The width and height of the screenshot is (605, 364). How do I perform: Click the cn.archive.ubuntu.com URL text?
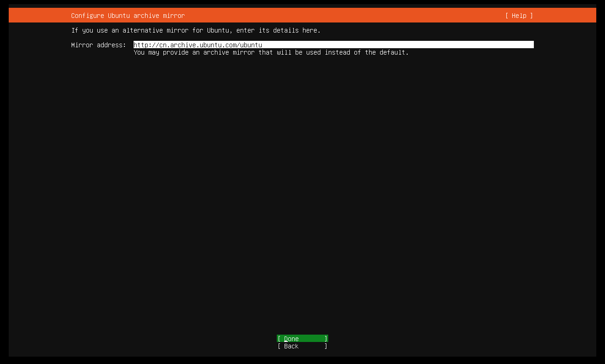198,45
